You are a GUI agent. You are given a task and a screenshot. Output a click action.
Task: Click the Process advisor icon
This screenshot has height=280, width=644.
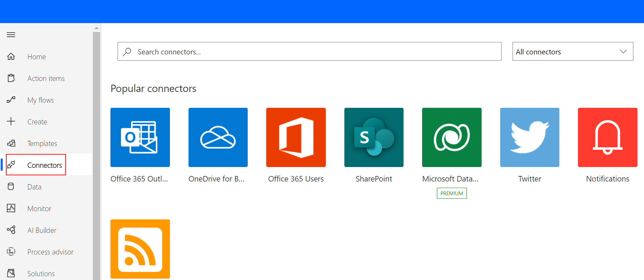click(x=11, y=251)
